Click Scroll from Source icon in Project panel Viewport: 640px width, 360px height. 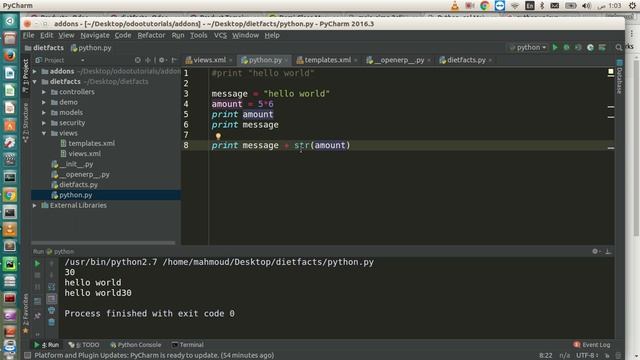[x=138, y=60]
